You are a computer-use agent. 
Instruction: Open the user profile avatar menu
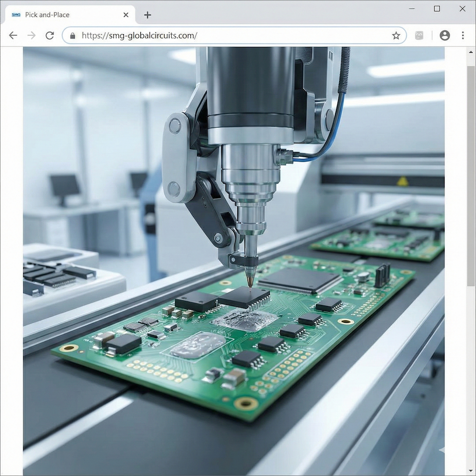[x=445, y=36]
